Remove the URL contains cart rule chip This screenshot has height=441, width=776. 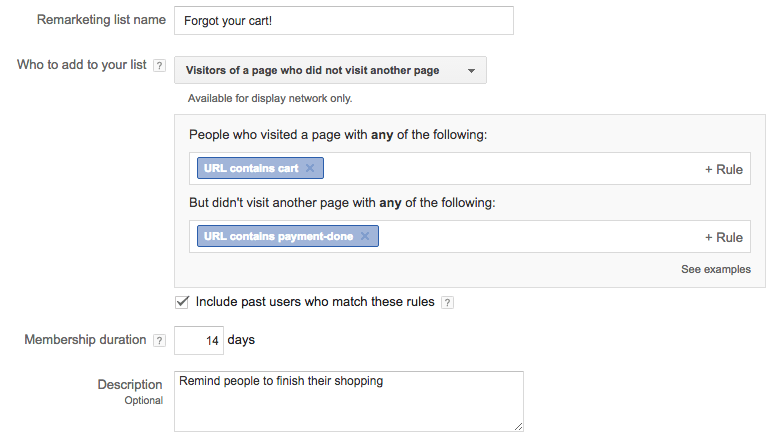click(x=310, y=169)
